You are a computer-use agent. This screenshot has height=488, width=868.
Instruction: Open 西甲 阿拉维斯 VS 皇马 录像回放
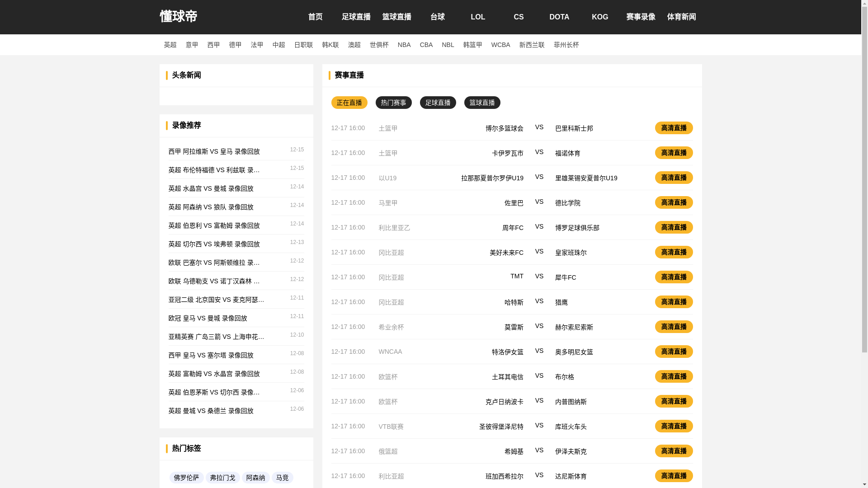pyautogui.click(x=214, y=151)
